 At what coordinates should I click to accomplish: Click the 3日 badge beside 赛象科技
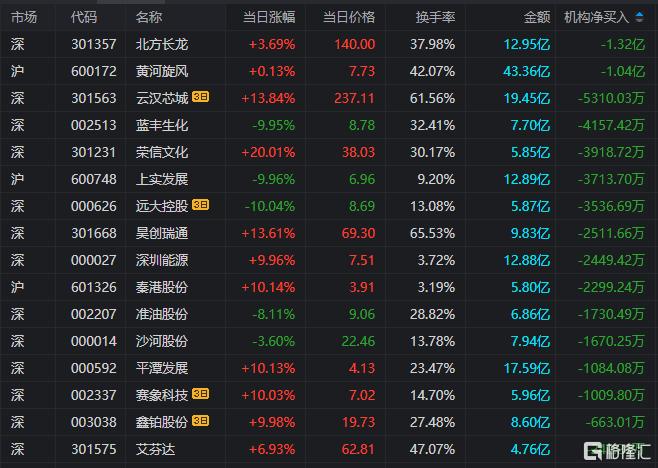(x=201, y=395)
